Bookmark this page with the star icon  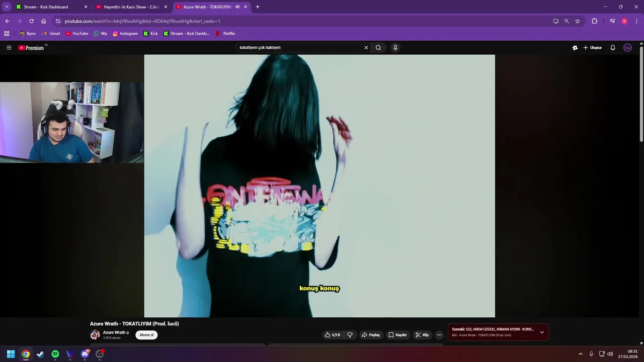pyautogui.click(x=578, y=21)
